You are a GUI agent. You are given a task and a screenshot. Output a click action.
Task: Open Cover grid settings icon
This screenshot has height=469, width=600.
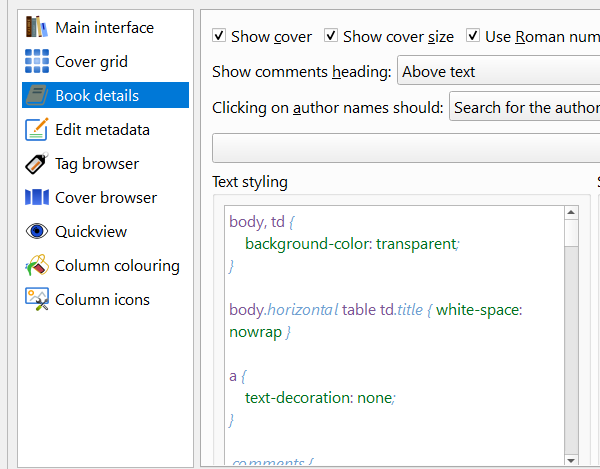(37, 61)
